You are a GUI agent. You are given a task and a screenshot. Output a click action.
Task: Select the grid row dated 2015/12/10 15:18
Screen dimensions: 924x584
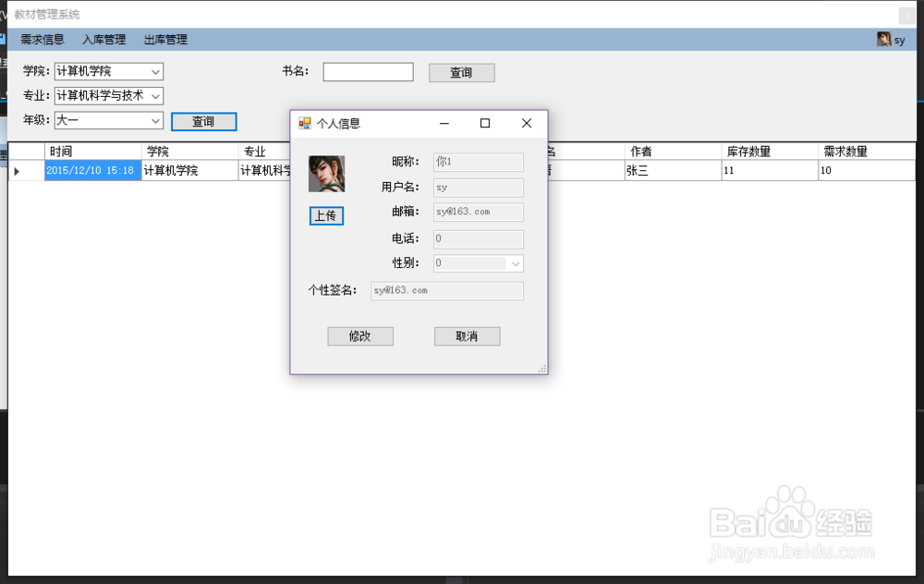point(92,170)
